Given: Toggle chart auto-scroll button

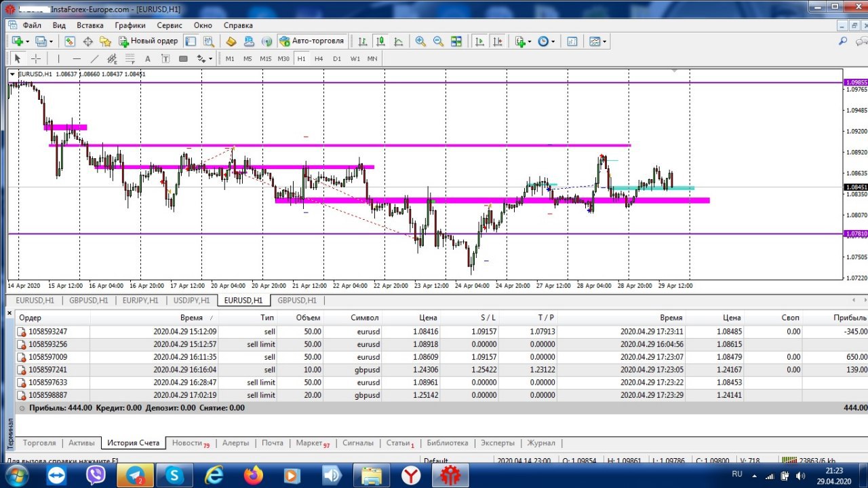Looking at the screenshot, I should (480, 41).
